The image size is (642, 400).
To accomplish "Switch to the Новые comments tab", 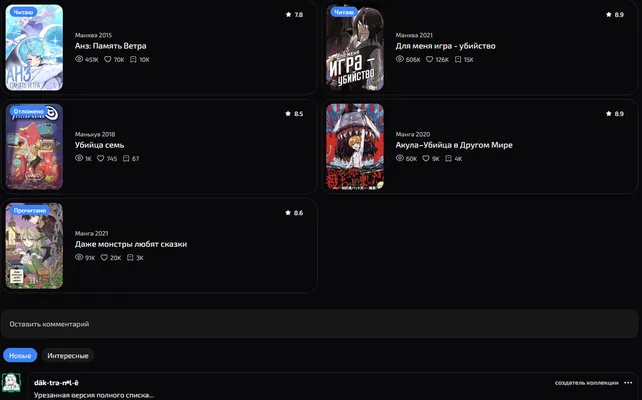I will click(x=20, y=355).
